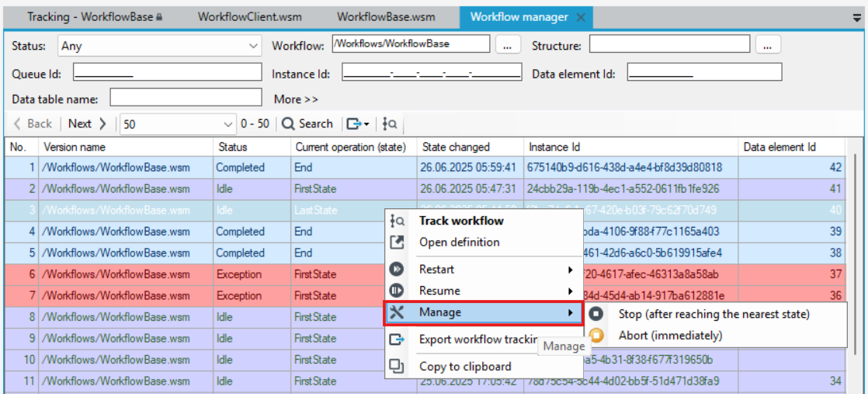Image resolution: width=868 pixels, height=394 pixels.
Task: Open the export dropdown arrow in toolbar
Action: (366, 124)
